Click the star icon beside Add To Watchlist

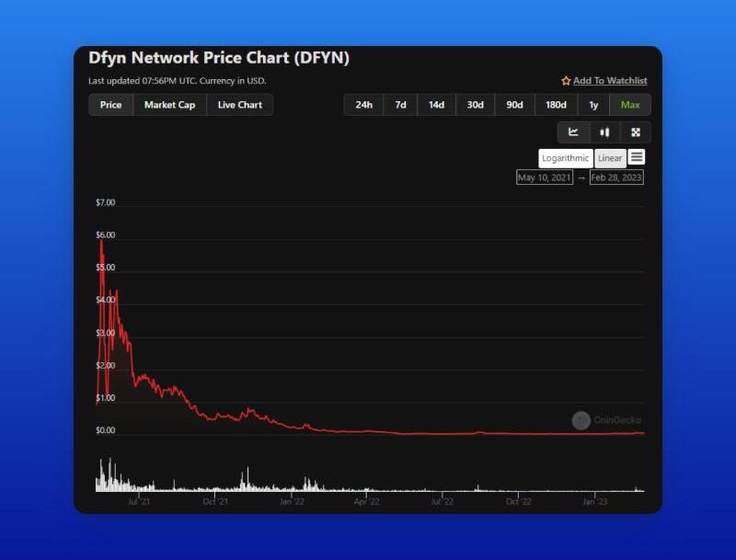click(x=566, y=81)
